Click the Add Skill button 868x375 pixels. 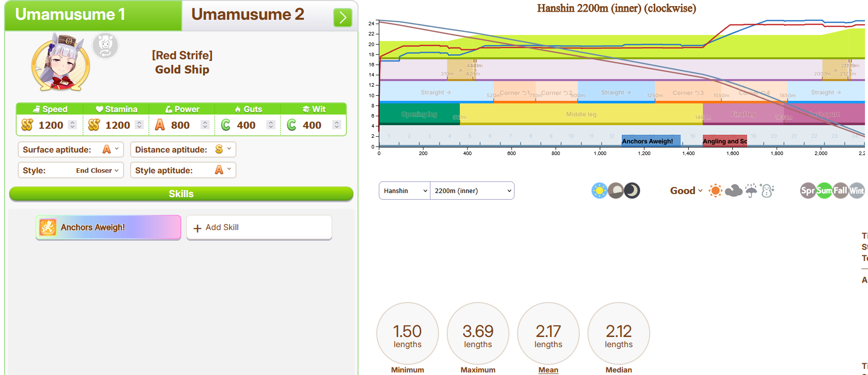[259, 228]
